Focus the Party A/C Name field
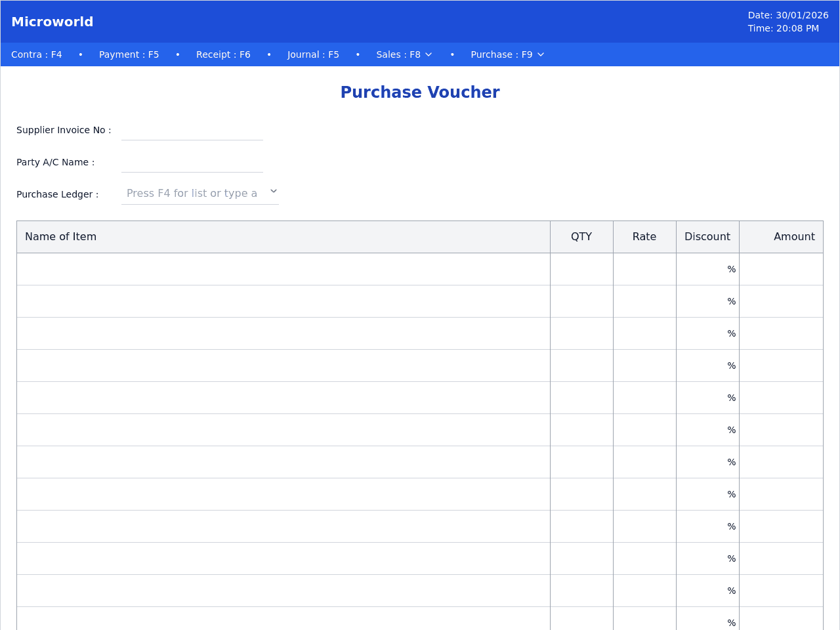 [x=192, y=162]
